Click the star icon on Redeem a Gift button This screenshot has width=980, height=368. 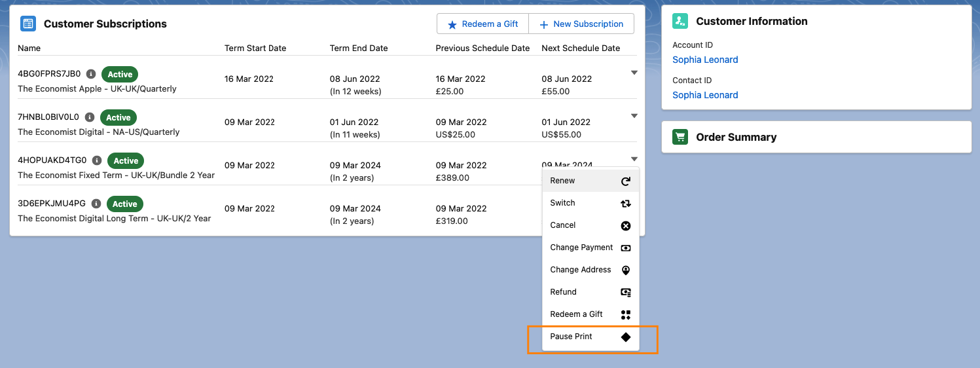[452, 24]
